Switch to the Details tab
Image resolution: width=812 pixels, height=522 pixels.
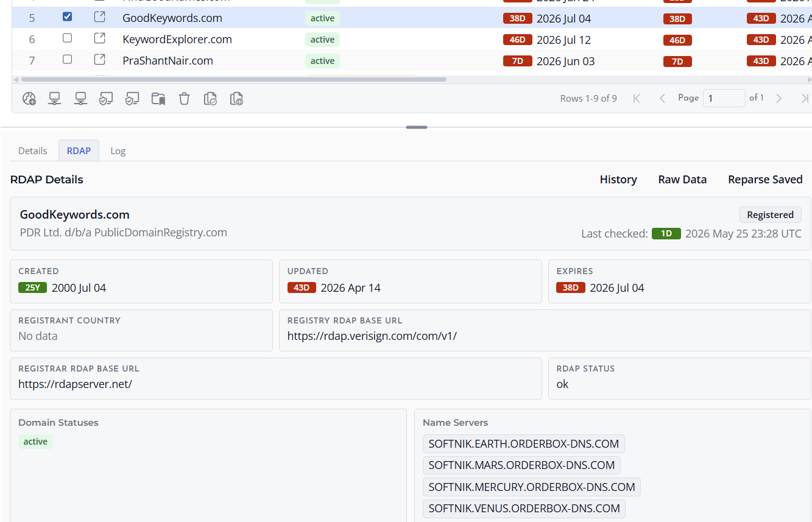click(x=33, y=150)
